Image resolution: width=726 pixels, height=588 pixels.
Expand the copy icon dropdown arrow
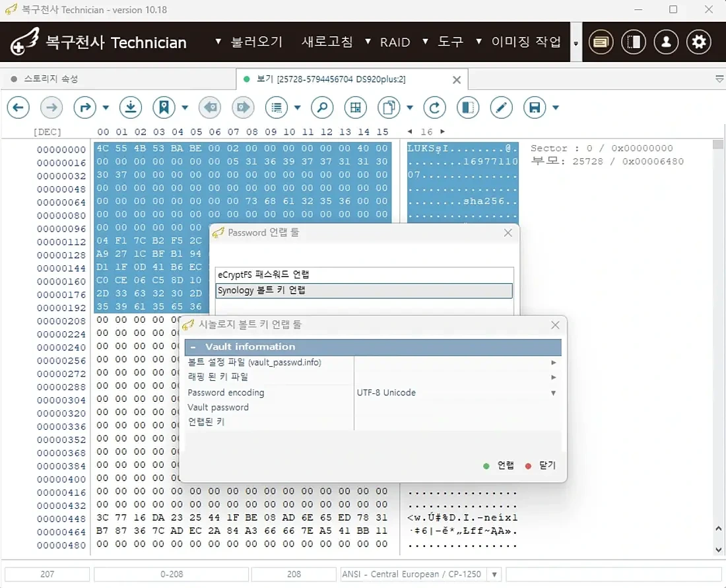[x=410, y=108]
